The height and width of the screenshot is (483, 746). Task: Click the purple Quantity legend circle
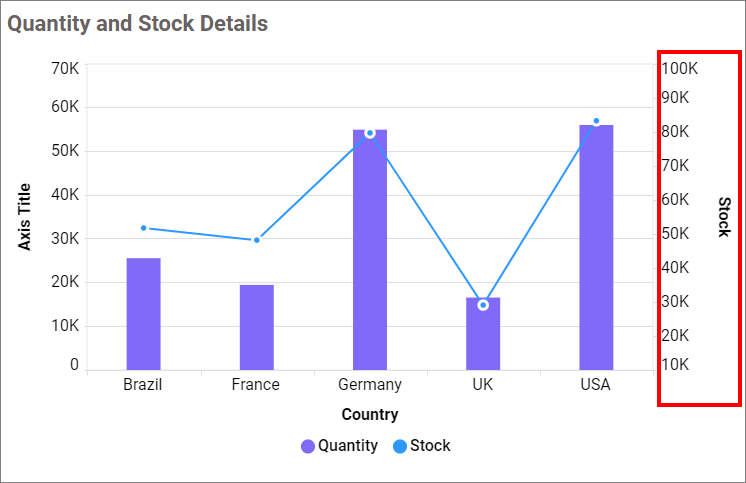[308, 446]
